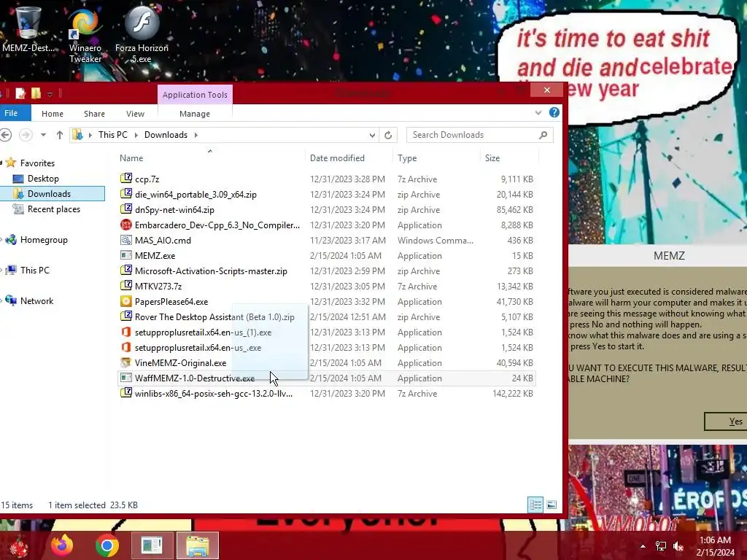Select dnSpy-net-win64.zip file icon
Viewport: 747px width, 560px height.
click(125, 209)
